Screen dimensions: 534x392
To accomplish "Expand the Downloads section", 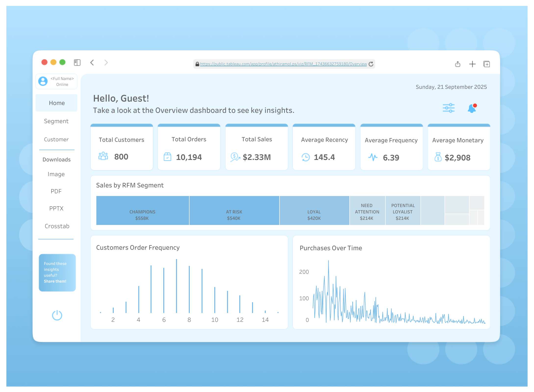I will point(56,159).
